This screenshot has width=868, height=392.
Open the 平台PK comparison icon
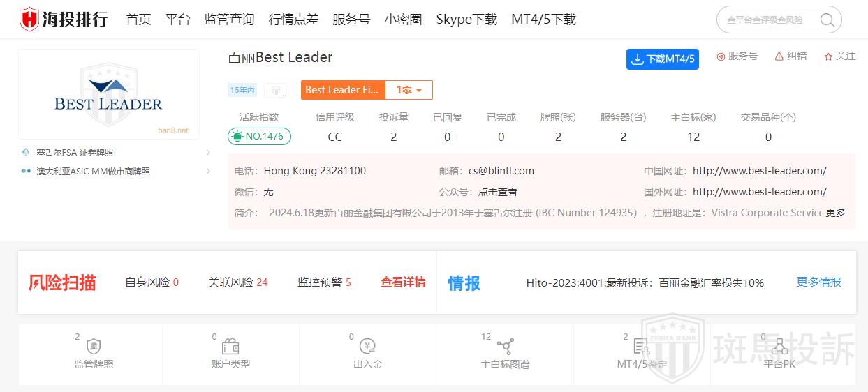click(779, 347)
